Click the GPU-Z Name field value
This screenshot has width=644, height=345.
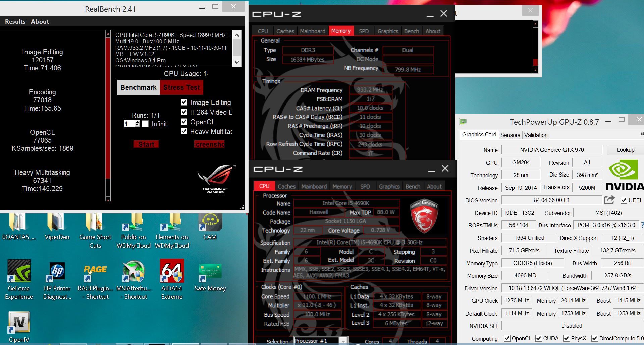(x=552, y=150)
